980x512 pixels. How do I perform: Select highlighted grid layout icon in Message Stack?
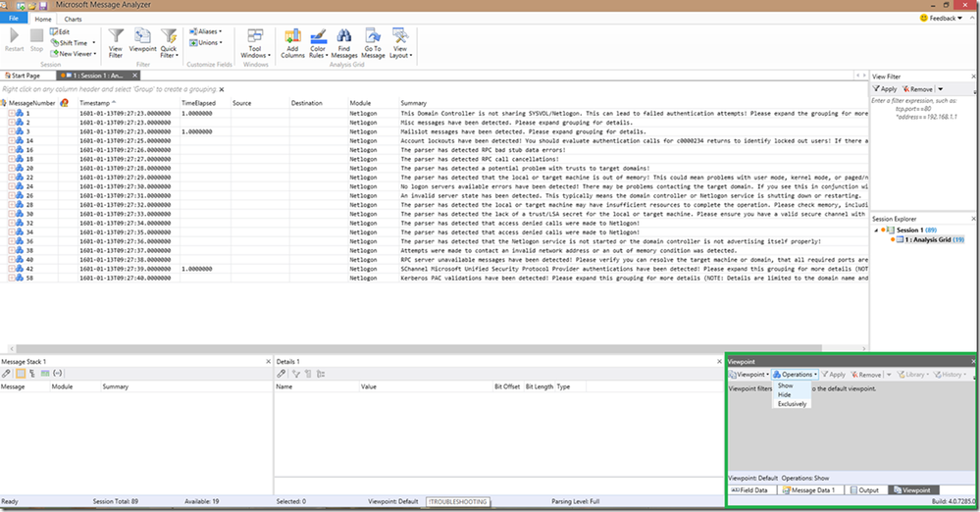point(20,374)
